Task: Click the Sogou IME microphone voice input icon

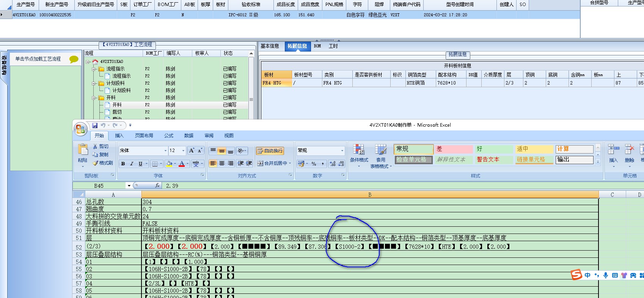Action: (606, 275)
